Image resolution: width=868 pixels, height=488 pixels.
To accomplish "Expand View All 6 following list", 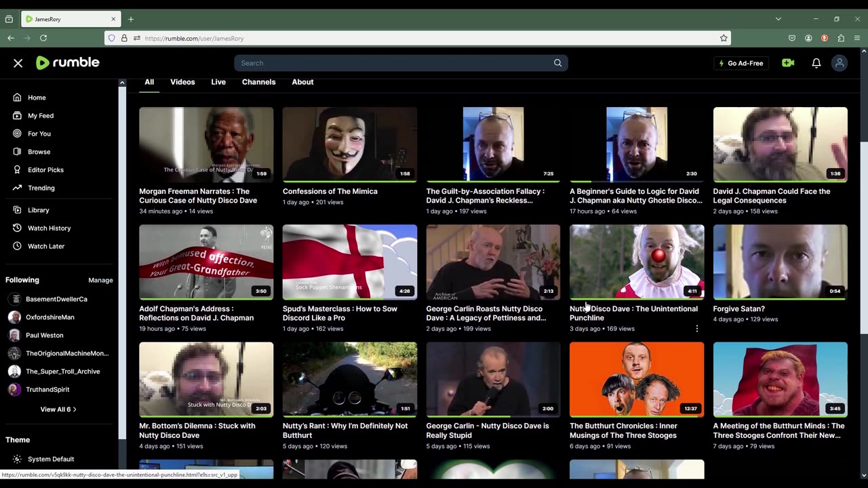I will [x=58, y=409].
